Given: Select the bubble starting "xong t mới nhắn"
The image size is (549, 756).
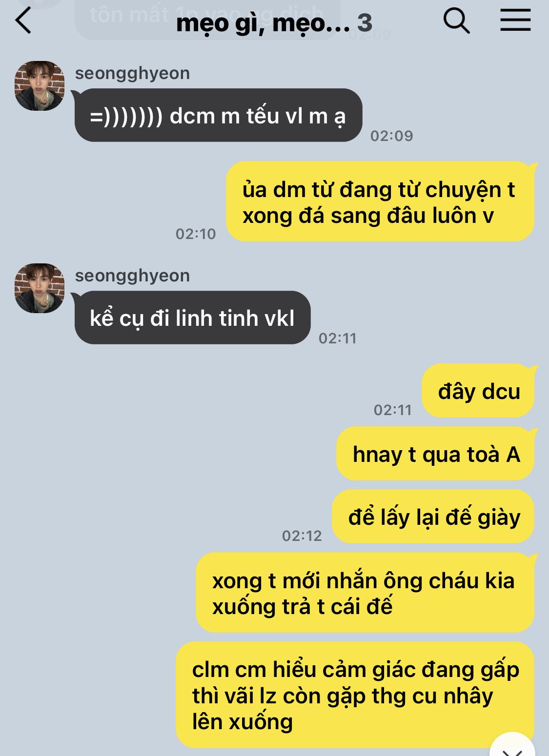Looking at the screenshot, I should tap(365, 593).
